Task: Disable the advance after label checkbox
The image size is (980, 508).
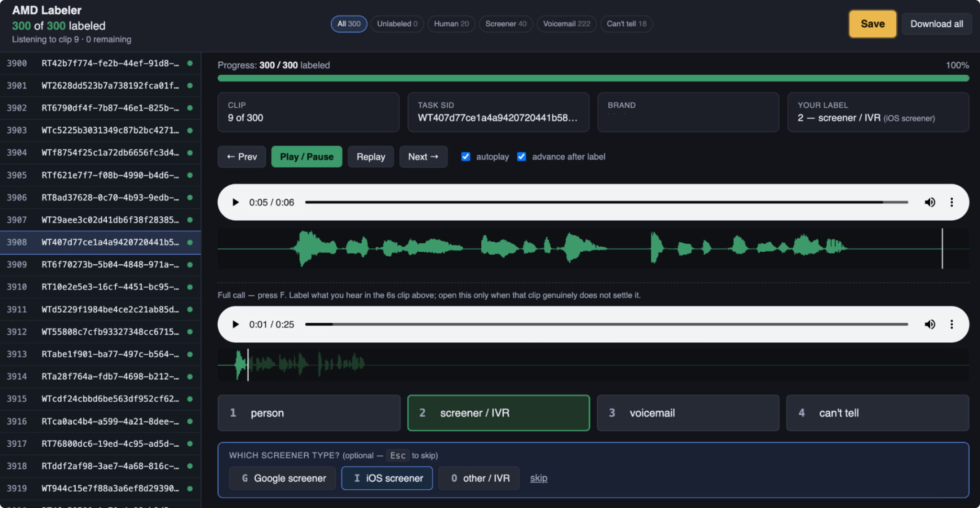Action: (x=522, y=157)
